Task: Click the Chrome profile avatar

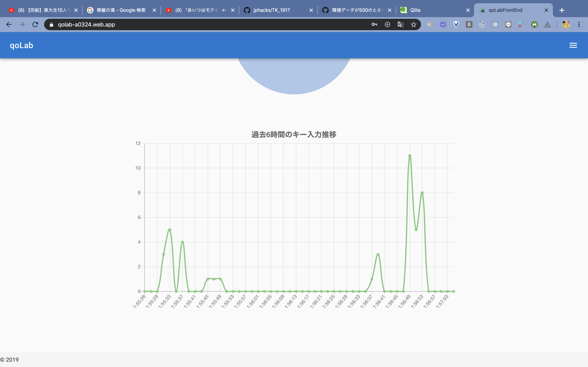Action: click(566, 24)
